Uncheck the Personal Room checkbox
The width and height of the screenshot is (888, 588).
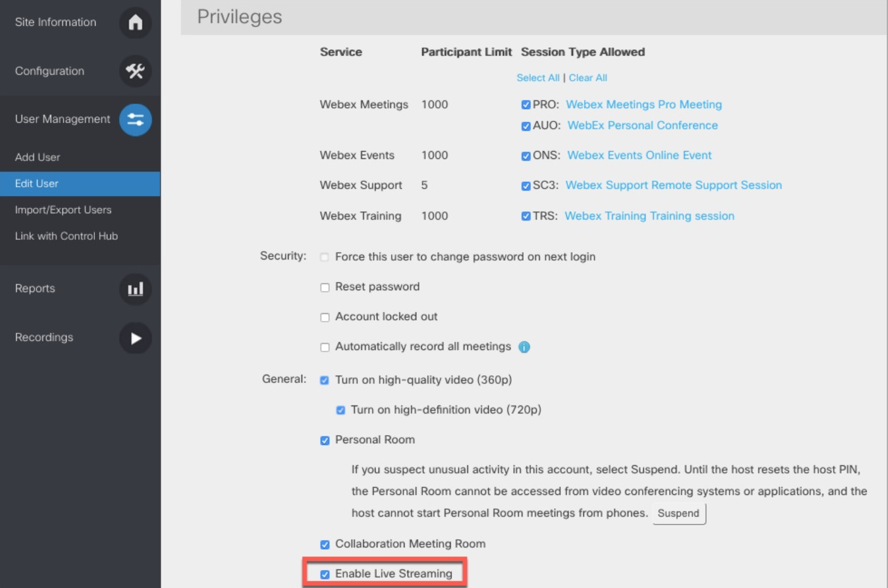tap(325, 440)
